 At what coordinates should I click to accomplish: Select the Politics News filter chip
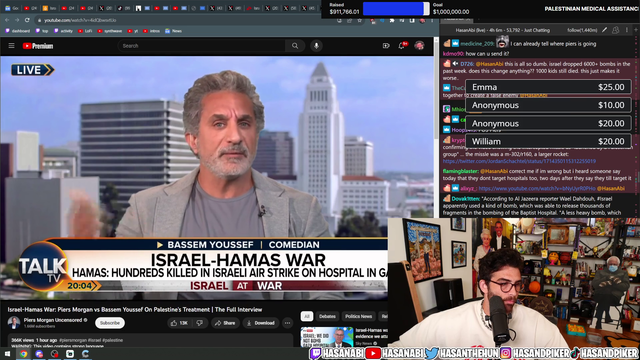pyautogui.click(x=358, y=316)
